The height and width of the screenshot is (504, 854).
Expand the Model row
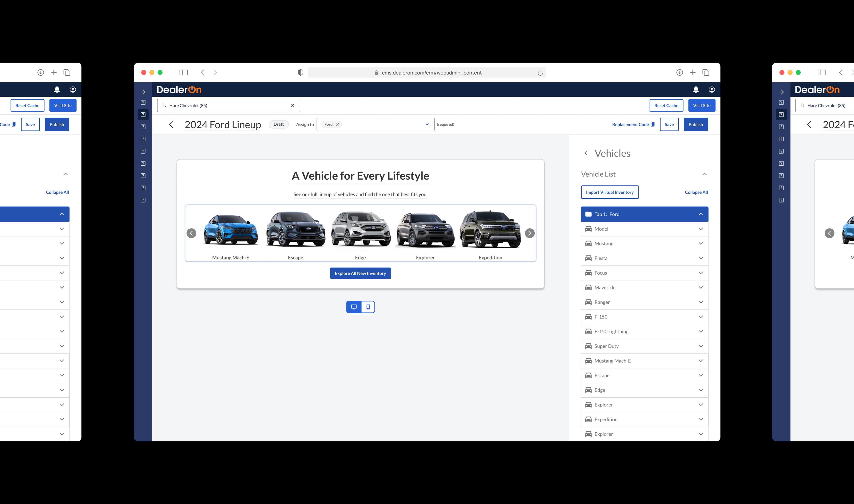click(701, 229)
